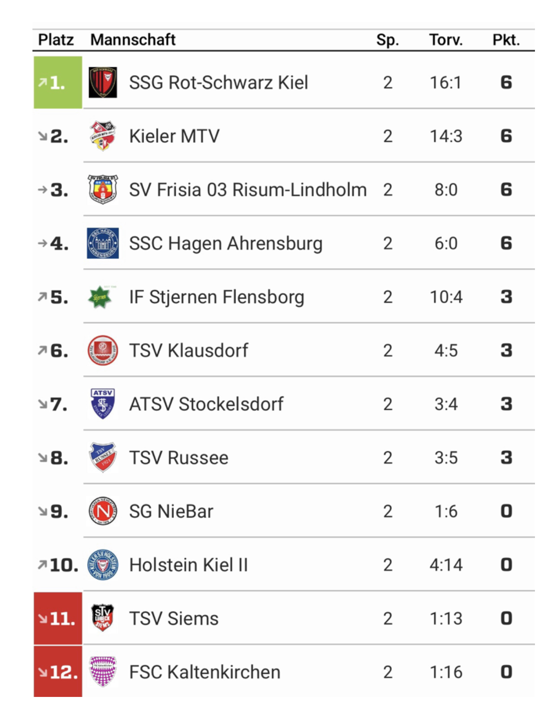Click the ATSV Stockelsdorf shield logo
Screen dimensions: 560x728
point(102,404)
